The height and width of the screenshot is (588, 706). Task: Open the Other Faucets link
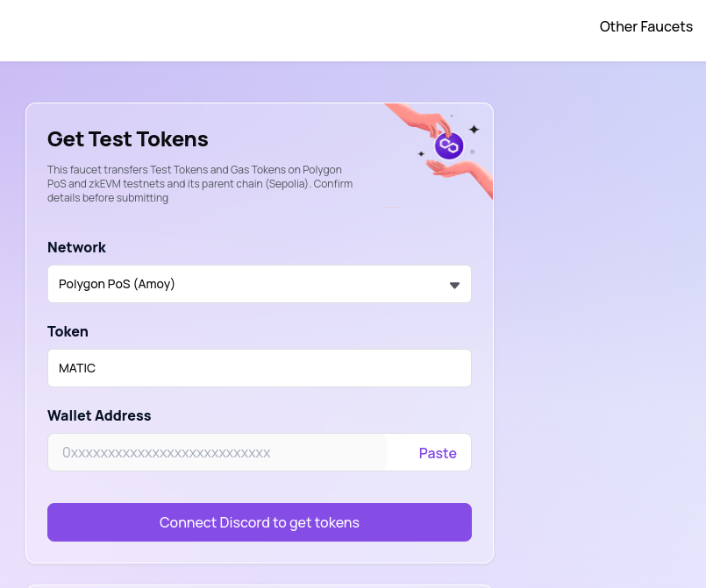click(645, 26)
